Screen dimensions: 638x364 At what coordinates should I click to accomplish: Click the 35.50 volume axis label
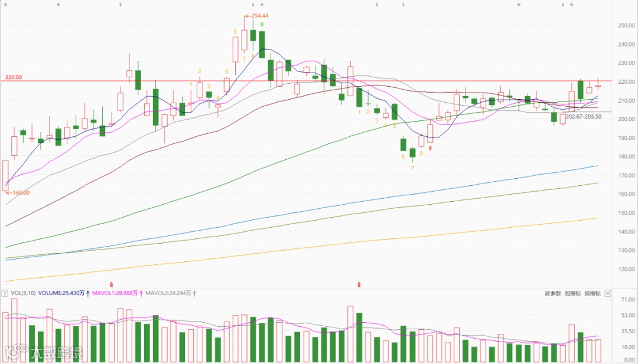coord(627,332)
